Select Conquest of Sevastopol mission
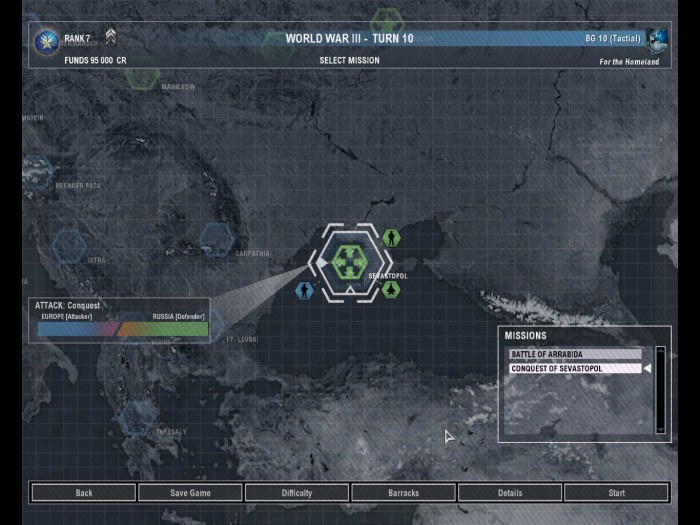700x525 pixels. point(575,368)
